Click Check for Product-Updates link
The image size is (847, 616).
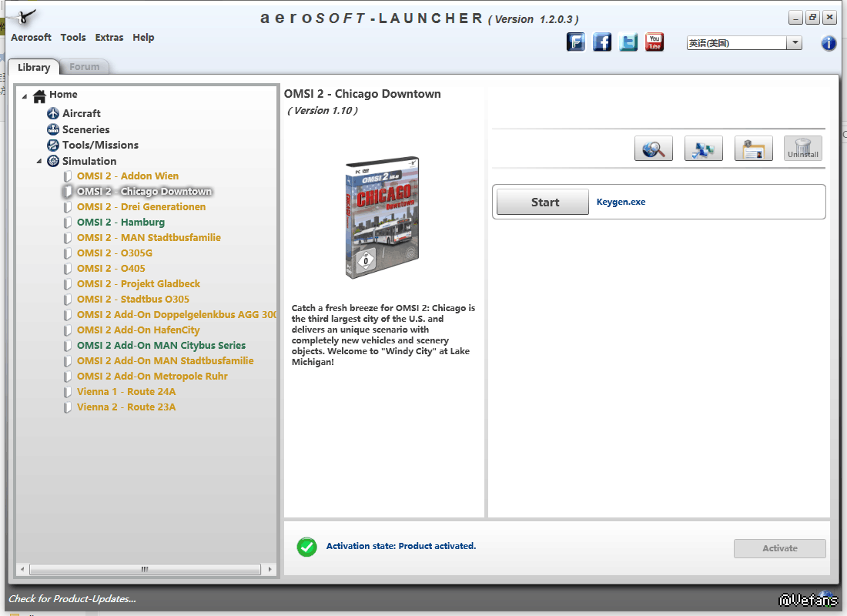72,599
